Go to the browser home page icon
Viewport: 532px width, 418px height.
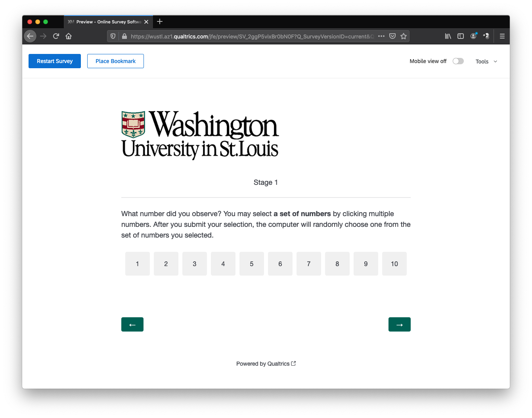(69, 36)
